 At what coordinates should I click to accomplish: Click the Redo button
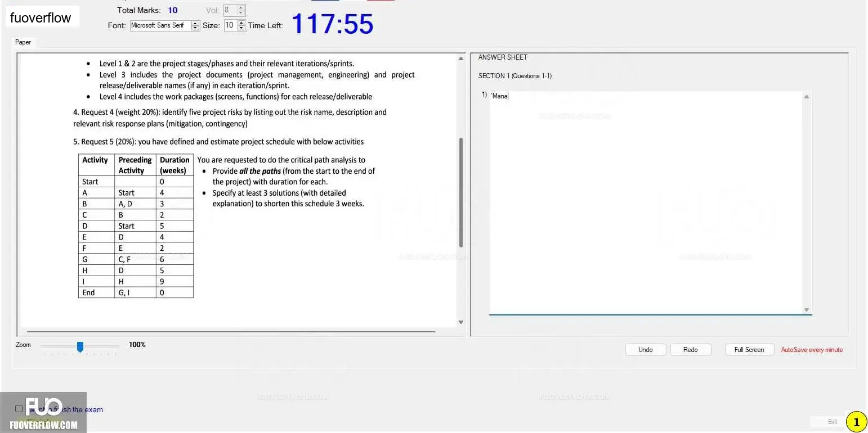pyautogui.click(x=691, y=350)
